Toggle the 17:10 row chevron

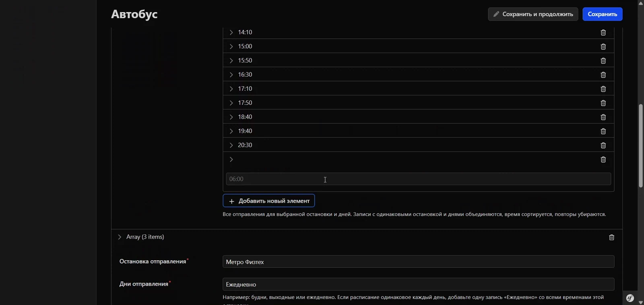point(231,89)
